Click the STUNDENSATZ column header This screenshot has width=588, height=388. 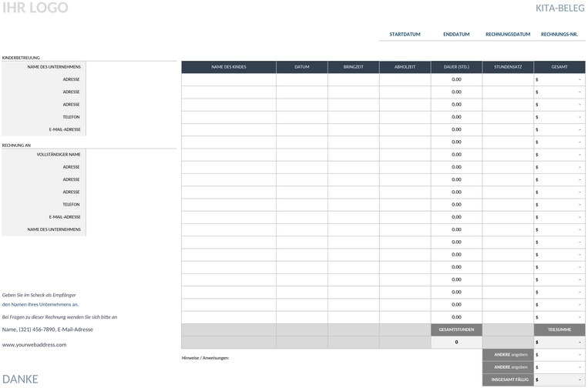click(508, 67)
